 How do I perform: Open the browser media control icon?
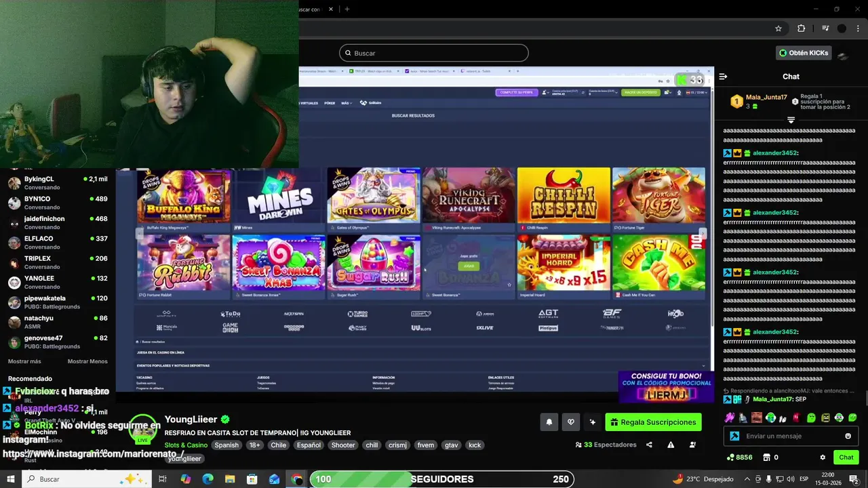click(x=825, y=28)
